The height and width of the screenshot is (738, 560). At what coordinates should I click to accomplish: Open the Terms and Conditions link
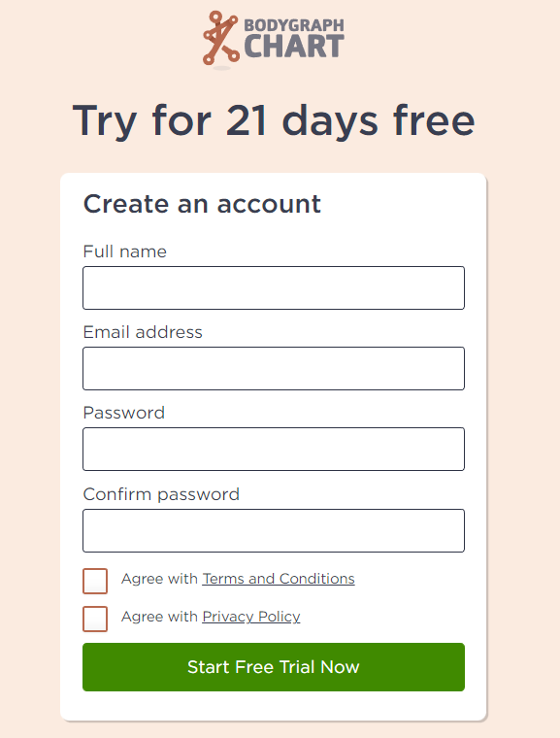point(279,579)
